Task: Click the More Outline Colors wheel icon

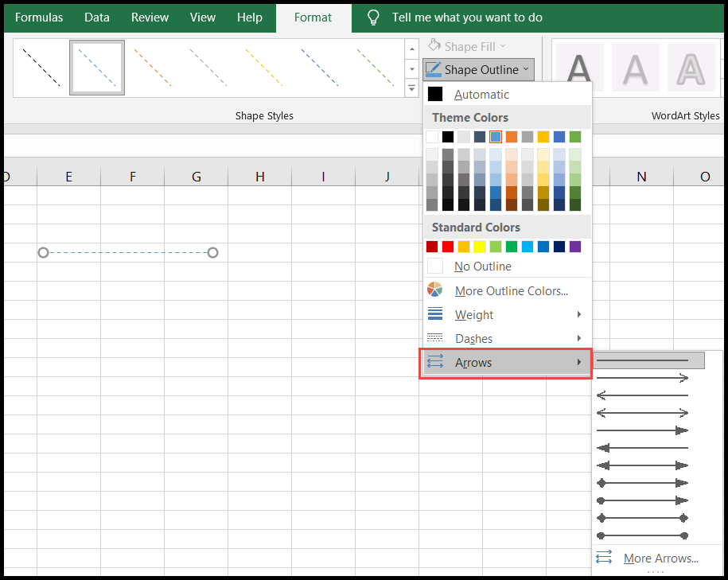Action: pos(434,289)
